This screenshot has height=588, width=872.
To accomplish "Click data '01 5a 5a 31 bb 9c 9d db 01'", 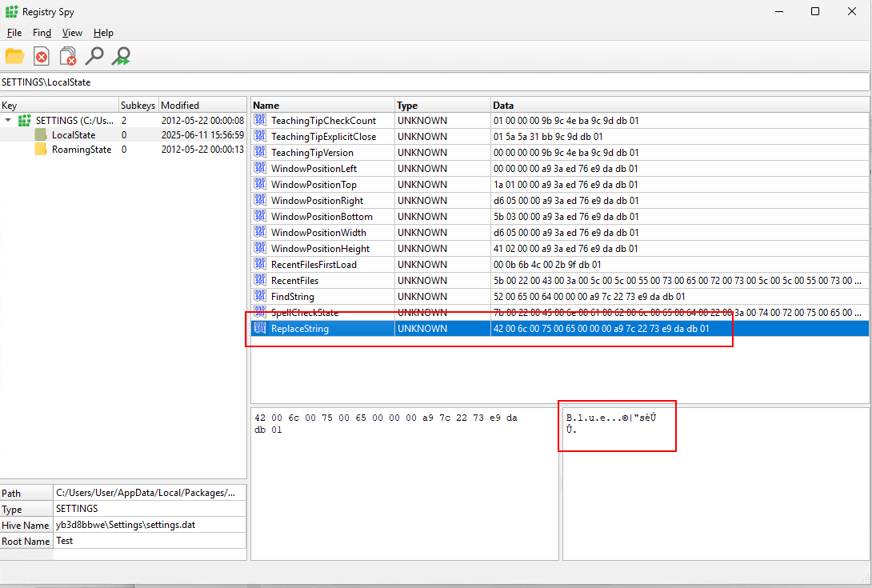I will point(548,136).
